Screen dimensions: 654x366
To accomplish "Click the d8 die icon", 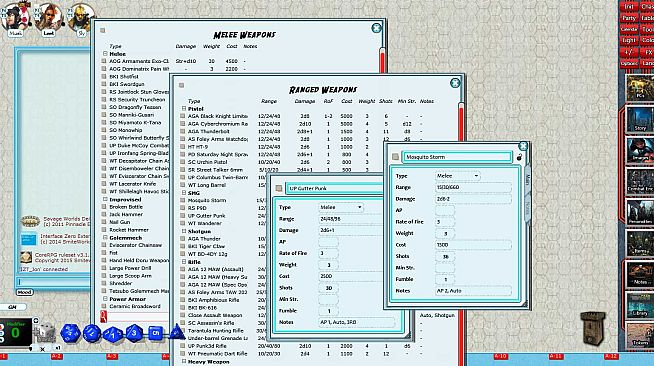I will pyautogui.click(x=134, y=333).
